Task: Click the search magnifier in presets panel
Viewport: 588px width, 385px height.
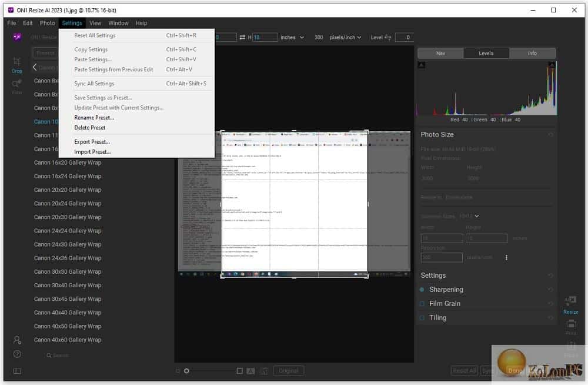Action: coord(49,356)
